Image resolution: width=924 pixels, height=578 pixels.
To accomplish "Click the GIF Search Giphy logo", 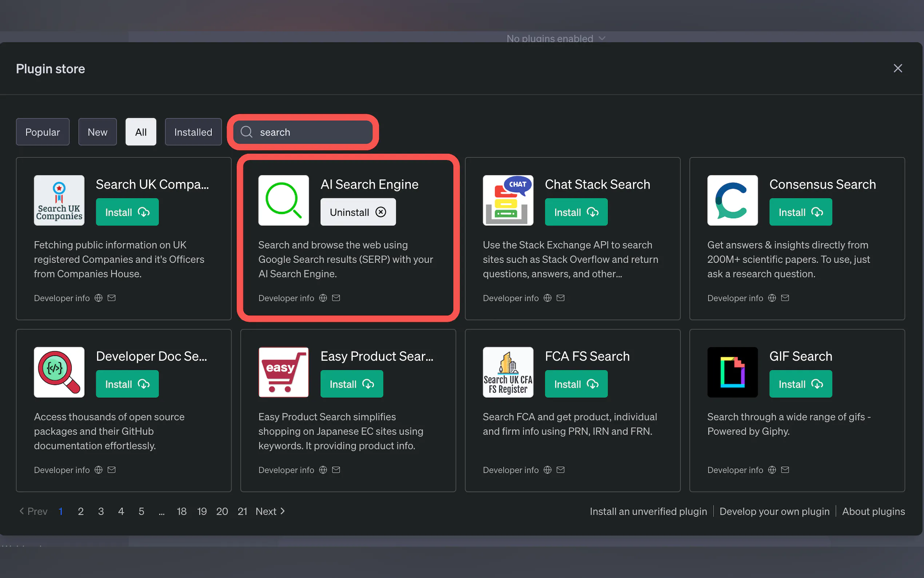I will click(x=732, y=372).
